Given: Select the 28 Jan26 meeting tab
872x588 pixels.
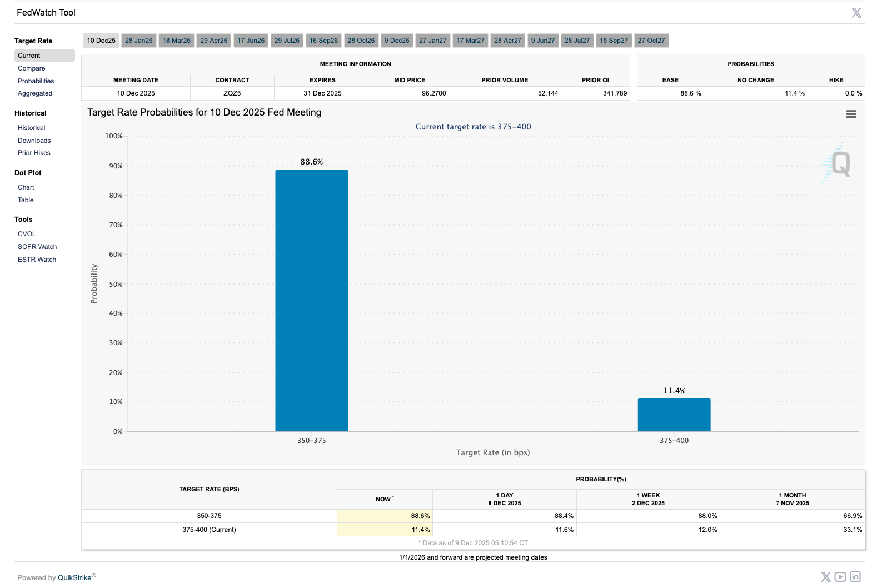Looking at the screenshot, I should [138, 41].
